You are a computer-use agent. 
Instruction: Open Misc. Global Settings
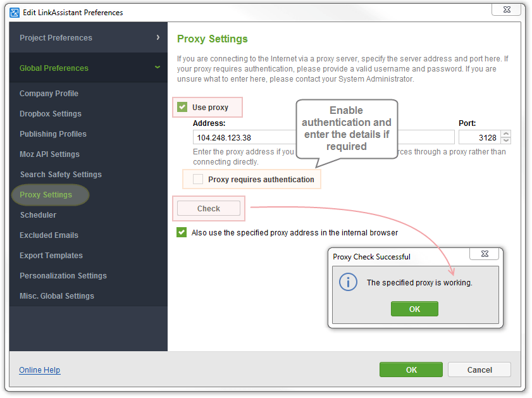[57, 296]
